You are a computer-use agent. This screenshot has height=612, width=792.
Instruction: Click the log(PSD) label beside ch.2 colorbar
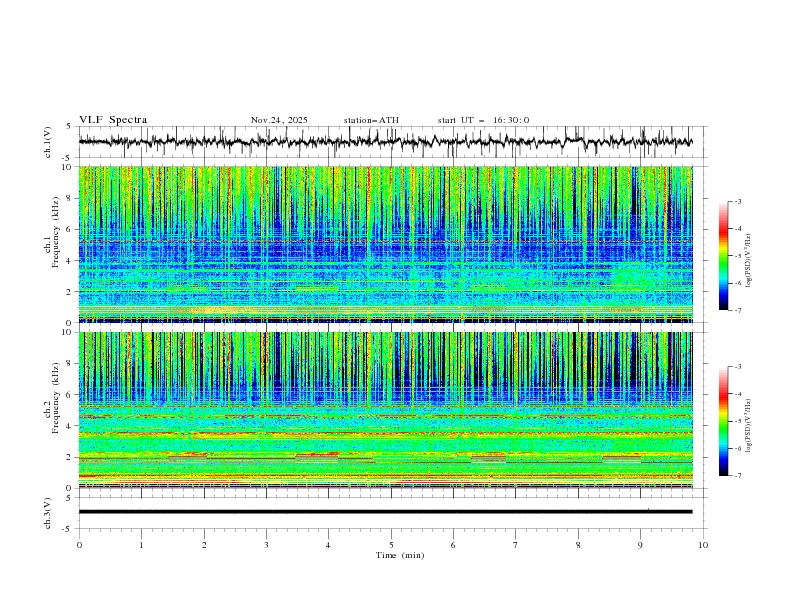click(748, 422)
